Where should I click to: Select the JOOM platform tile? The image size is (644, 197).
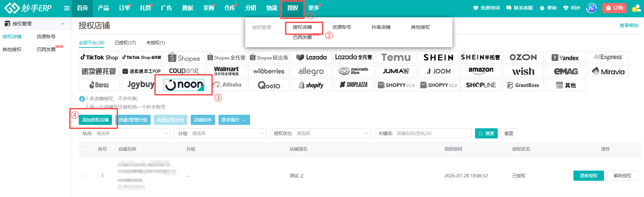pyautogui.click(x=438, y=71)
